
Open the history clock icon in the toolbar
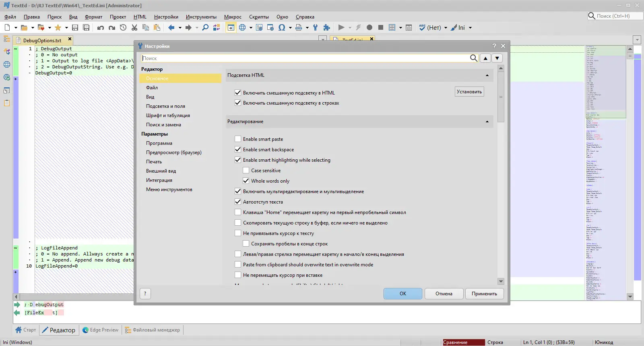[123, 28]
